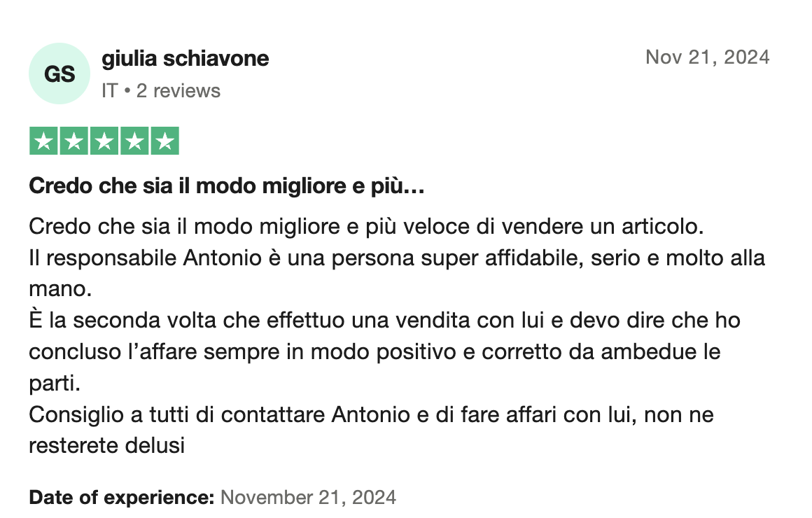812x518 pixels.
Task: Click the line starting "Il responsabile Antonio"
Action: 397,258
